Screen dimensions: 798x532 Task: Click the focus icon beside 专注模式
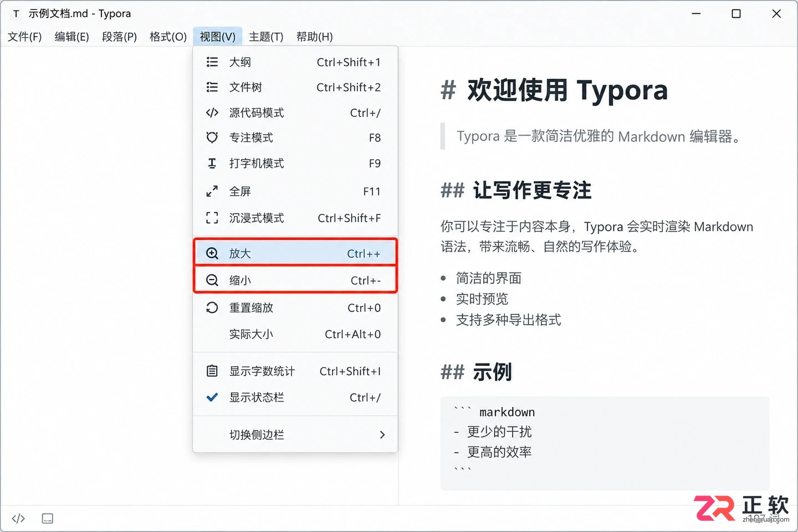click(212, 137)
